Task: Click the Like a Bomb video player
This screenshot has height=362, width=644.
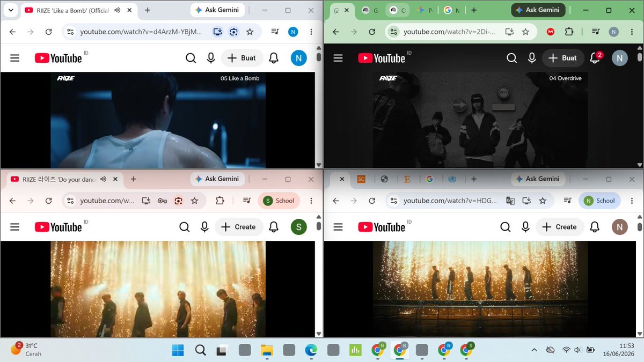Action: (158, 120)
